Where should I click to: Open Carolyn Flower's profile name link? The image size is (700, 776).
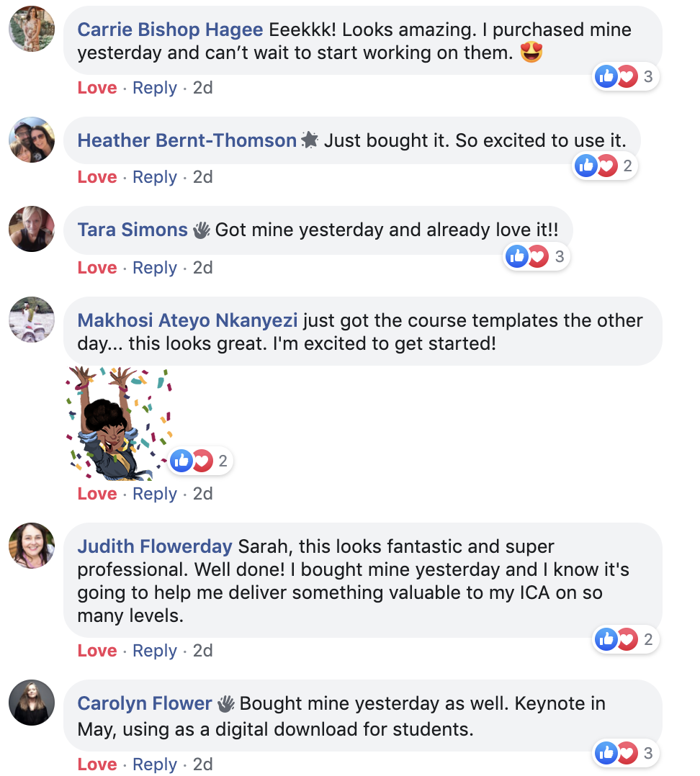click(145, 703)
